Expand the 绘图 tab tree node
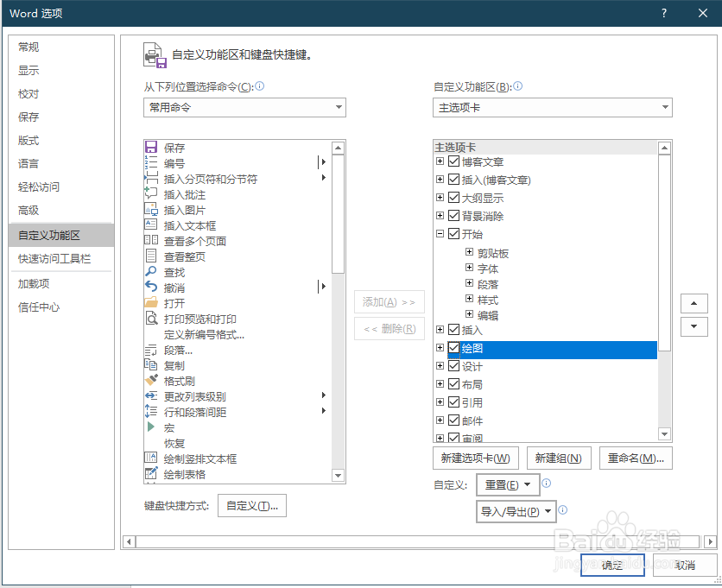This screenshot has width=722, height=588. tap(440, 348)
